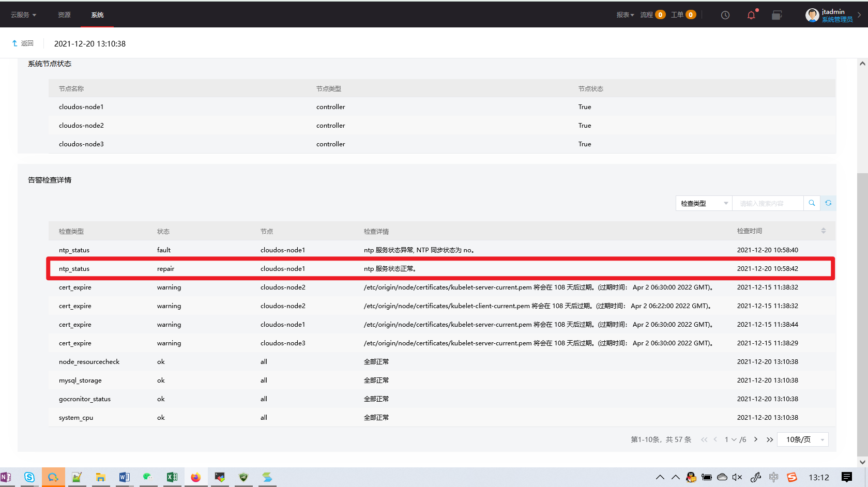Open the notification bell alerts

(x=751, y=15)
